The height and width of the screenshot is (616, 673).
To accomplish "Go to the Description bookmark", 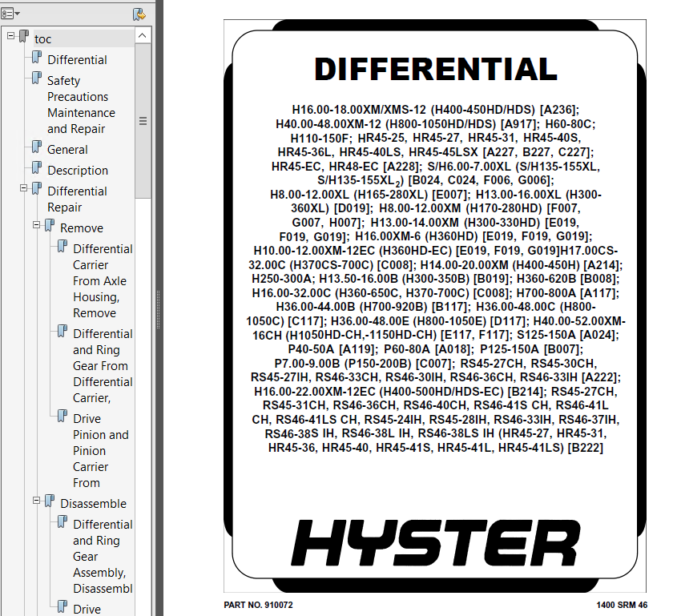I will [x=78, y=171].
